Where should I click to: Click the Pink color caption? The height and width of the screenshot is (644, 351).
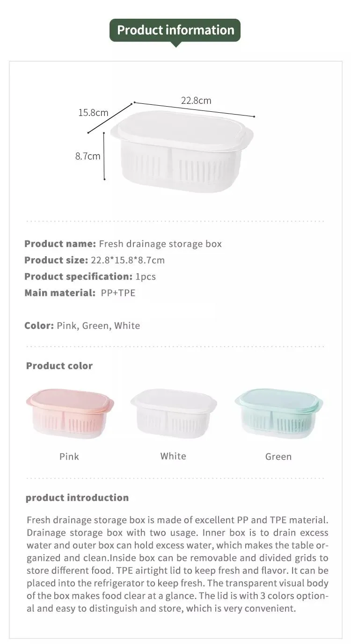tap(69, 456)
